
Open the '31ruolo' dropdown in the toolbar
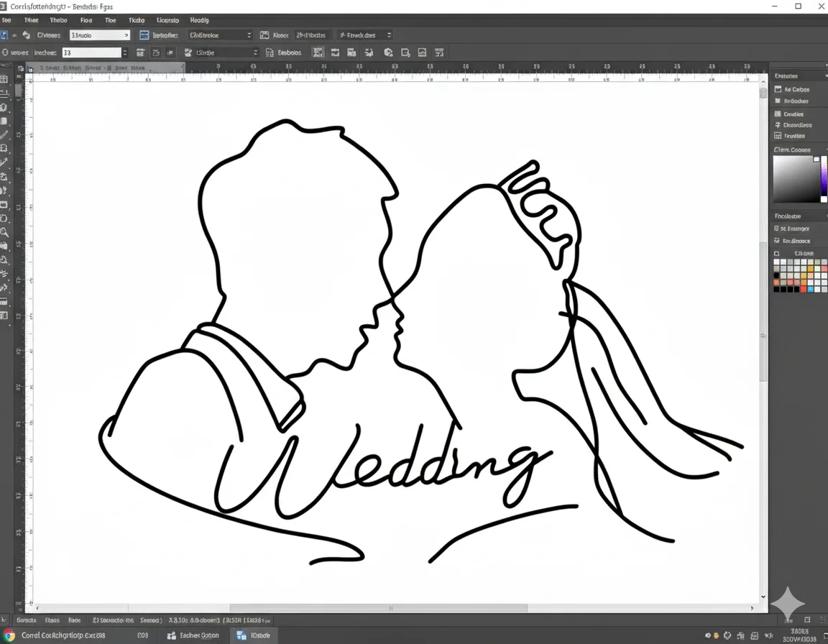click(x=99, y=35)
